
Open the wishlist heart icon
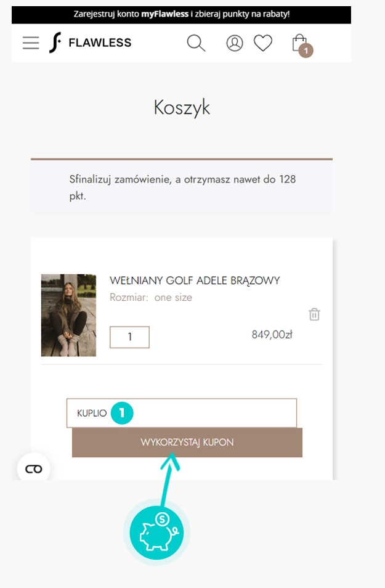pyautogui.click(x=263, y=43)
